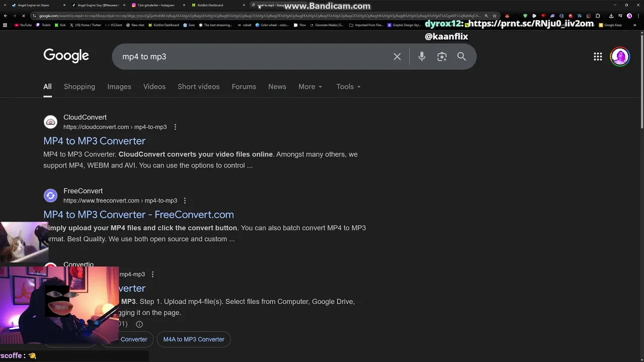The height and width of the screenshot is (362, 644).
Task: Expand the Tools dropdown
Action: coord(349,87)
